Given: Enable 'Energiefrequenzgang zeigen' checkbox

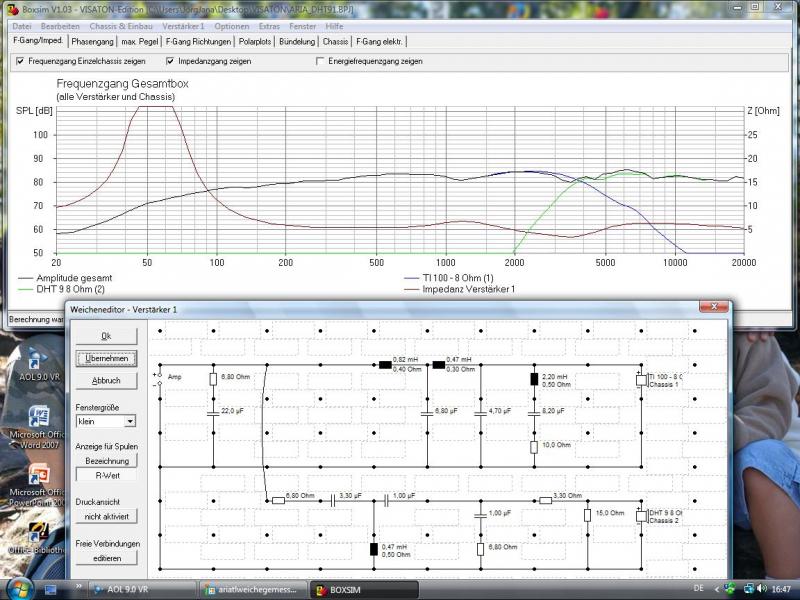Looking at the screenshot, I should point(319,61).
